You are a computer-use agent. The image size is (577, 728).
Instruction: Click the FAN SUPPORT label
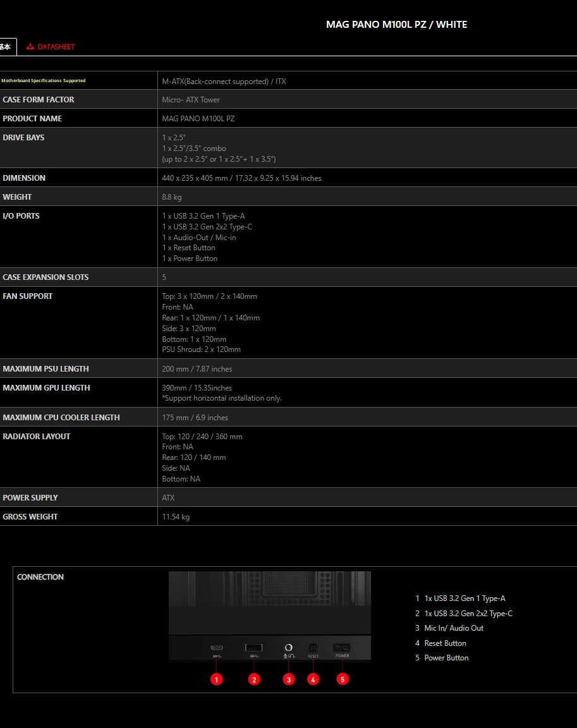28,296
